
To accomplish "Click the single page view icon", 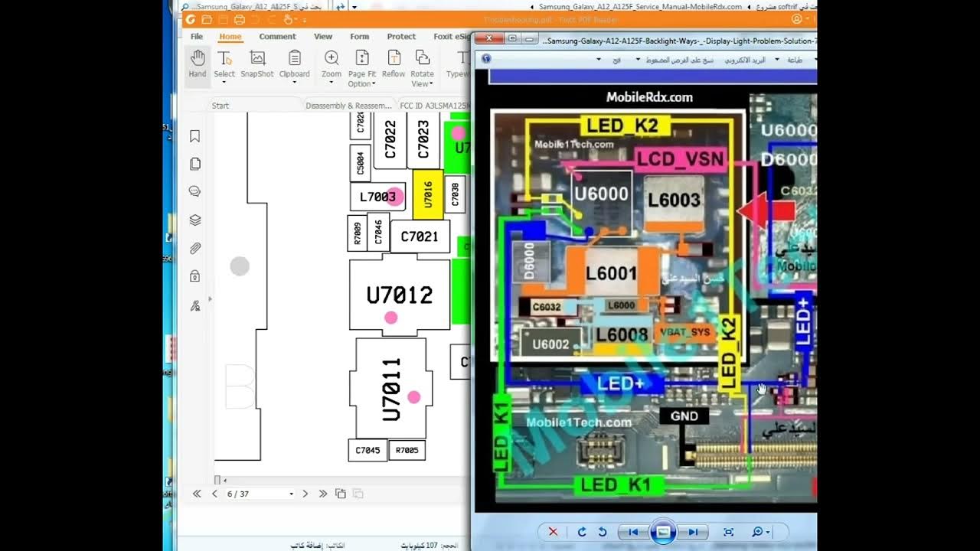I will [x=341, y=494].
